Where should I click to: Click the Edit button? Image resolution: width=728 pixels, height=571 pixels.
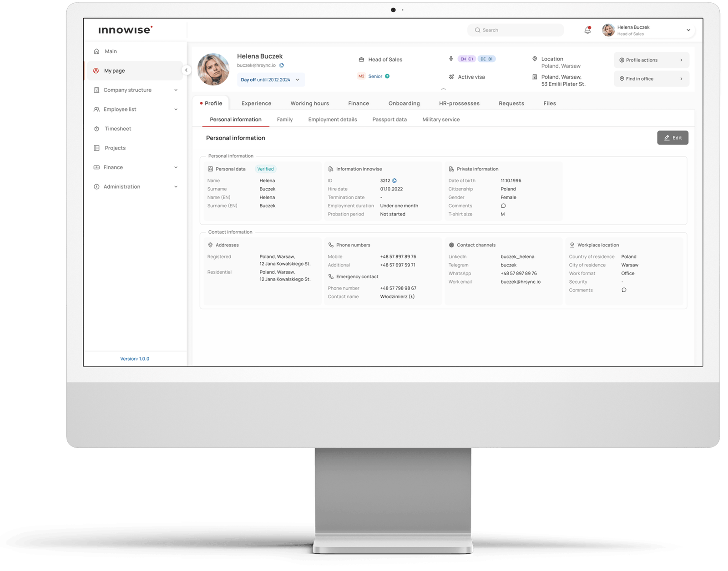point(672,138)
